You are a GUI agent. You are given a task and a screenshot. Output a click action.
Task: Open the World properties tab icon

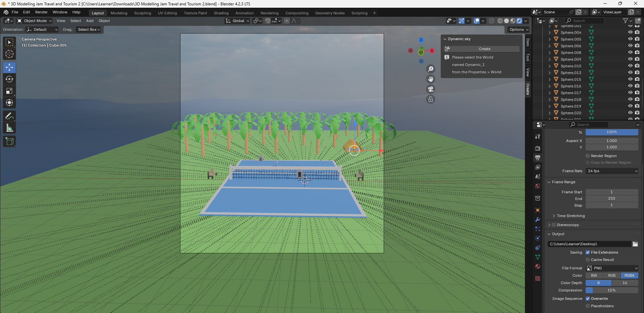538,186
